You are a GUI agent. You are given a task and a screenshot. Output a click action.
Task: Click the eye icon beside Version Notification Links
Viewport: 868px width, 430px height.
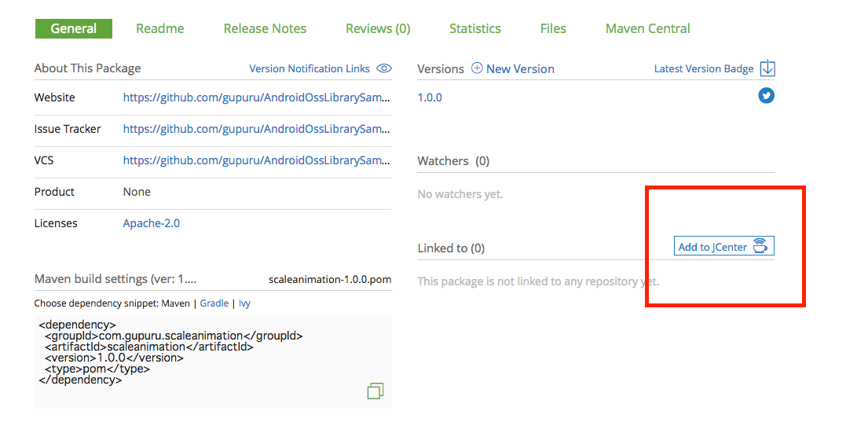tap(384, 68)
